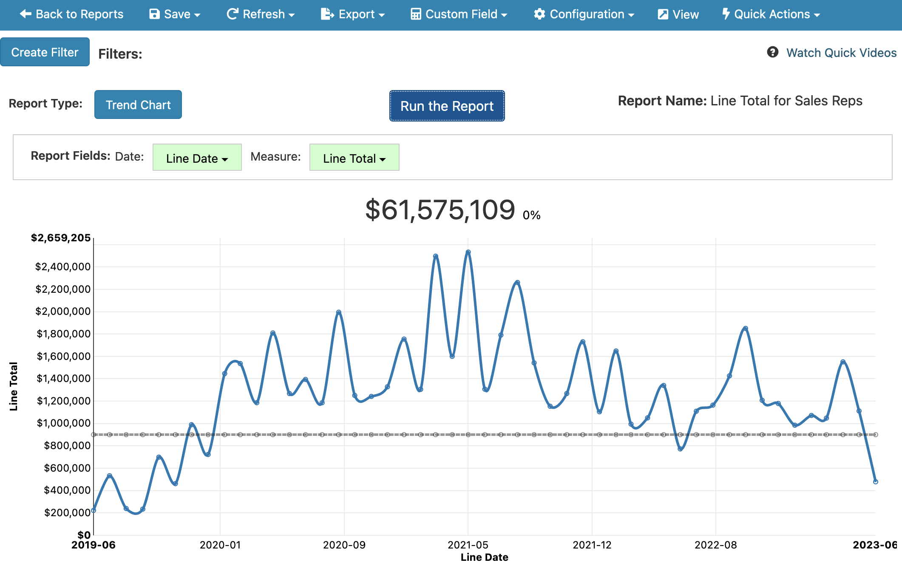Image resolution: width=902 pixels, height=588 pixels.
Task: Click the Custom Field calculator icon
Action: pos(415,14)
